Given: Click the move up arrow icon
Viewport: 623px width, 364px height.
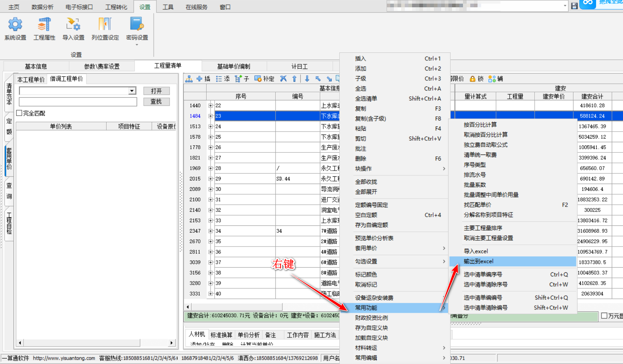Looking at the screenshot, I should tap(295, 79).
